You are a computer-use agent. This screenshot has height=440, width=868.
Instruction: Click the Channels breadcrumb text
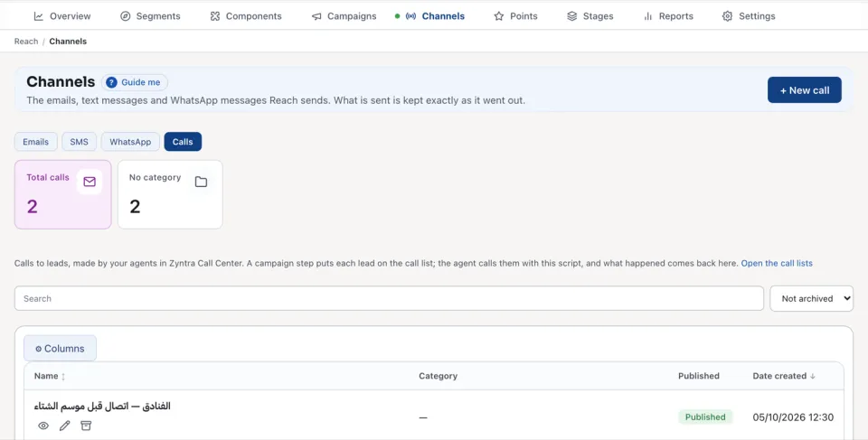coord(68,41)
